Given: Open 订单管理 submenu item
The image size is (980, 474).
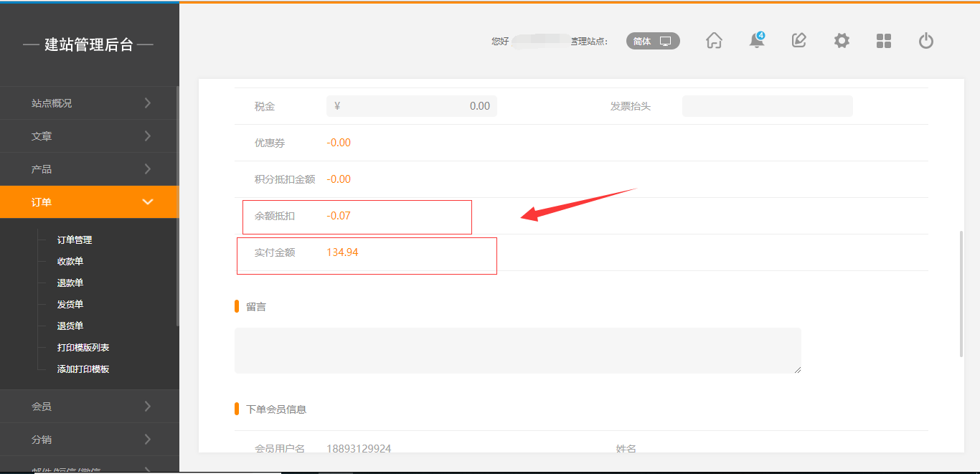Looking at the screenshot, I should point(75,240).
